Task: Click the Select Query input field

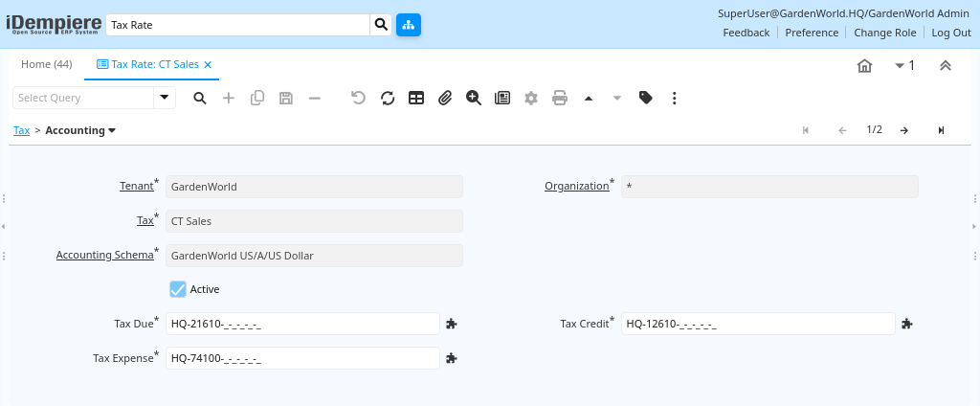Action: coord(83,98)
